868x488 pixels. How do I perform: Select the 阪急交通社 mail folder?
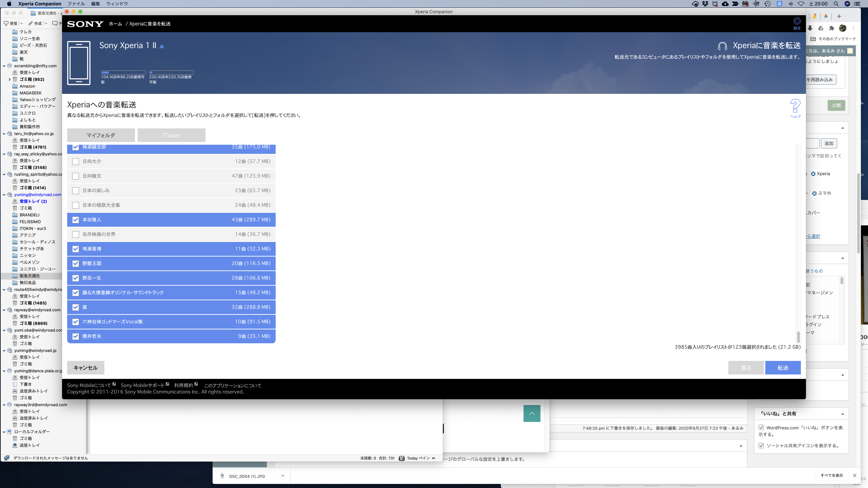pyautogui.click(x=29, y=276)
